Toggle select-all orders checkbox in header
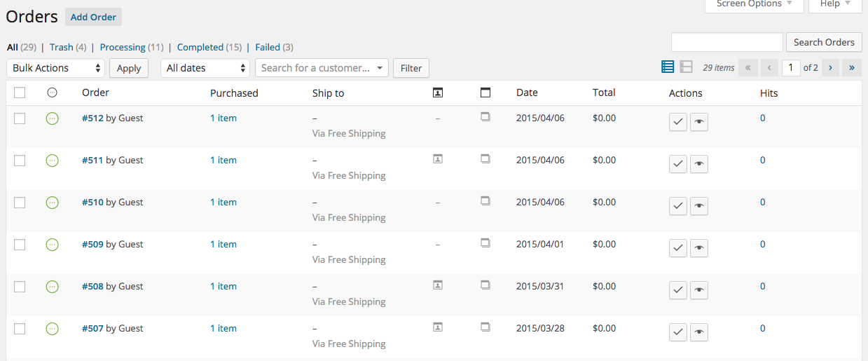The image size is (868, 361). 20,93
